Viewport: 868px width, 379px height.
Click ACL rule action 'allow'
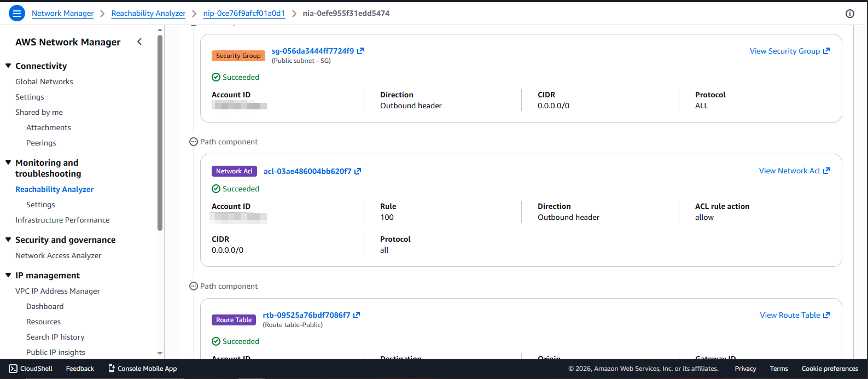[x=704, y=217]
